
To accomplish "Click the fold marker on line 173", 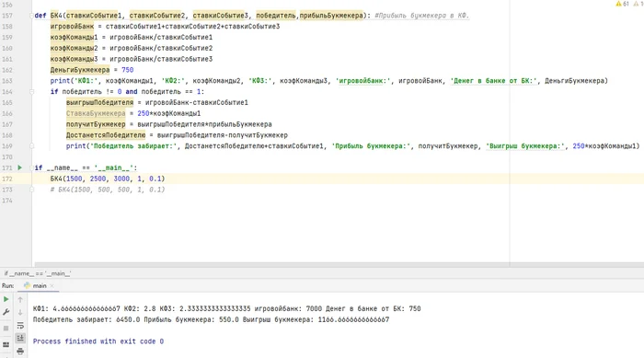I will tap(31, 190).
